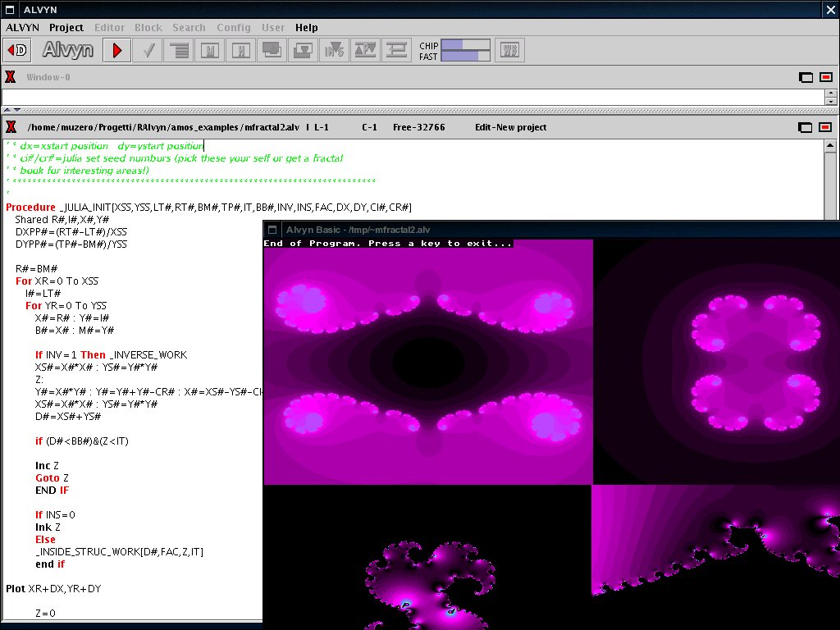Toggle the red box icon on Window-0 bar
The image size is (840, 630).
[x=824, y=77]
